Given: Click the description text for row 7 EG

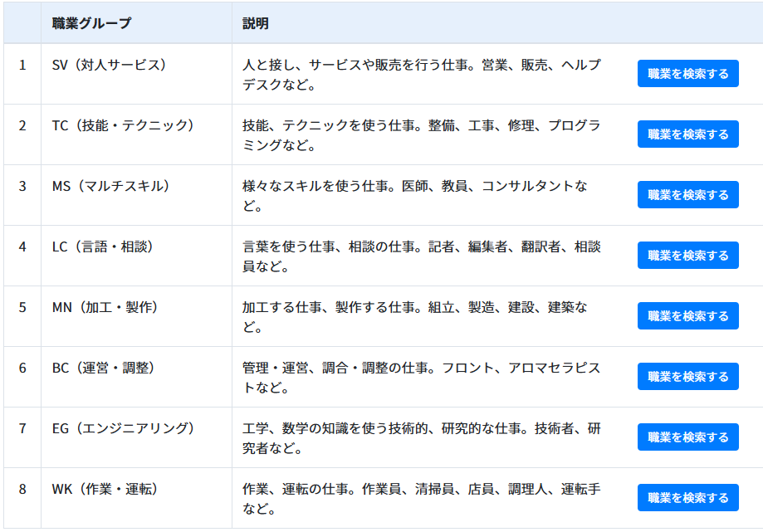Looking at the screenshot, I should click(x=422, y=438).
